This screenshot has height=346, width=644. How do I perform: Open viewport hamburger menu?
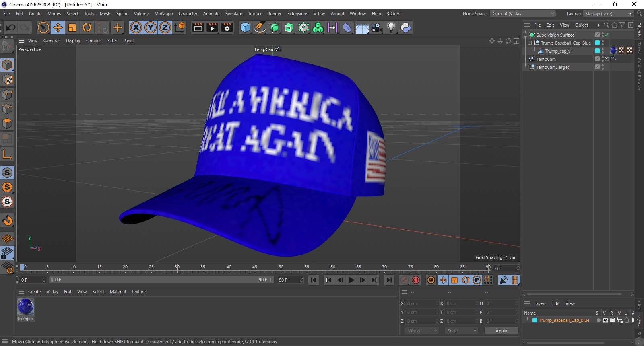[x=21, y=41]
